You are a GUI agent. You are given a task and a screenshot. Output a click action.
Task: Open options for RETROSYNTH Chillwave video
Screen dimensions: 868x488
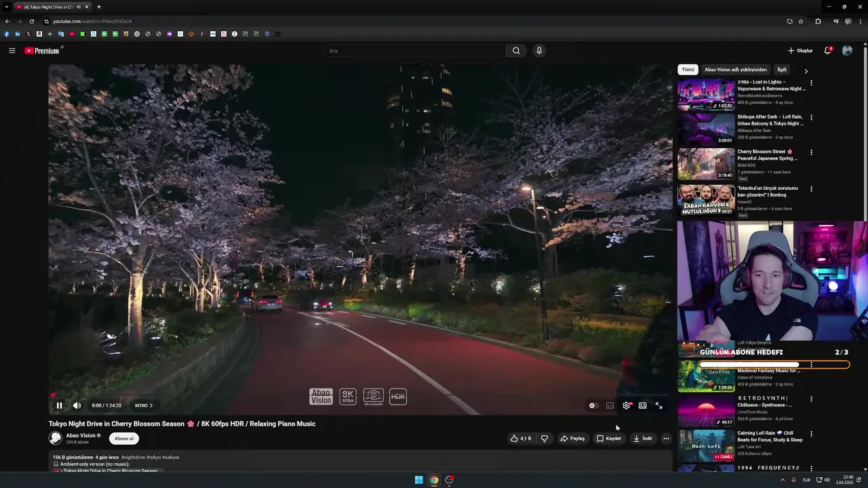811,399
